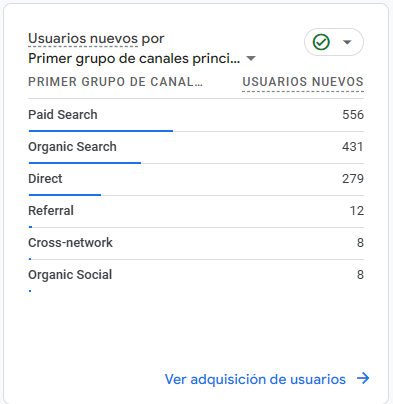This screenshot has width=393, height=404.
Task: Click the Direct blue bar
Action: click(65, 195)
